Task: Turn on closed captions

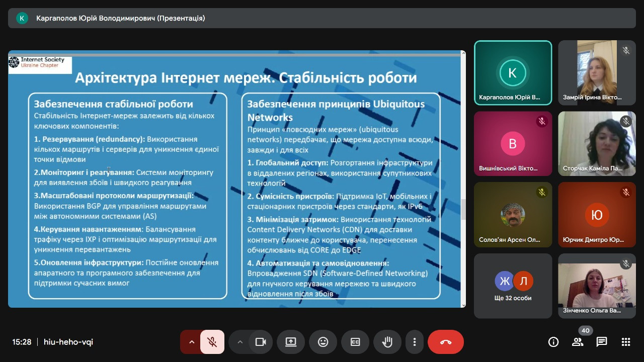Action: [x=355, y=342]
